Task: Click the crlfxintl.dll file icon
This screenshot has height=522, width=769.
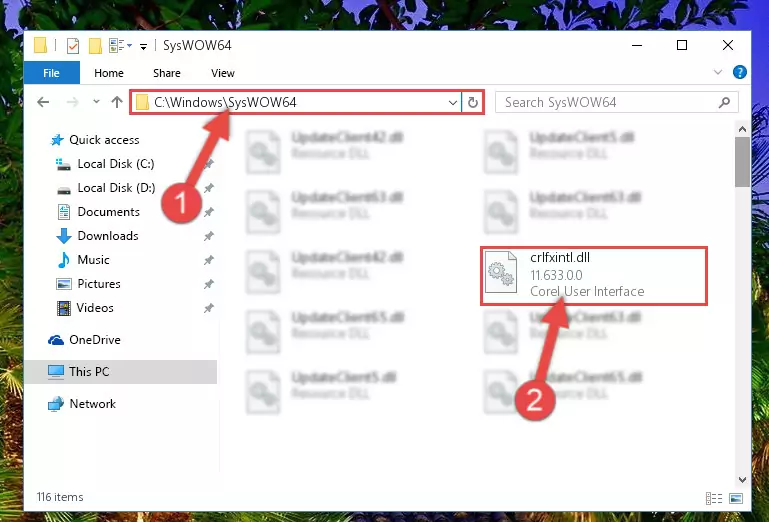Action: (501, 272)
